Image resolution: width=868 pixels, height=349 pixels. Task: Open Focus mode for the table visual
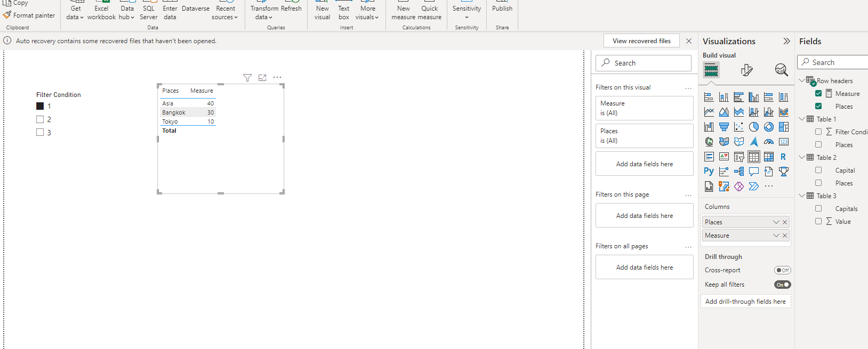coord(262,78)
